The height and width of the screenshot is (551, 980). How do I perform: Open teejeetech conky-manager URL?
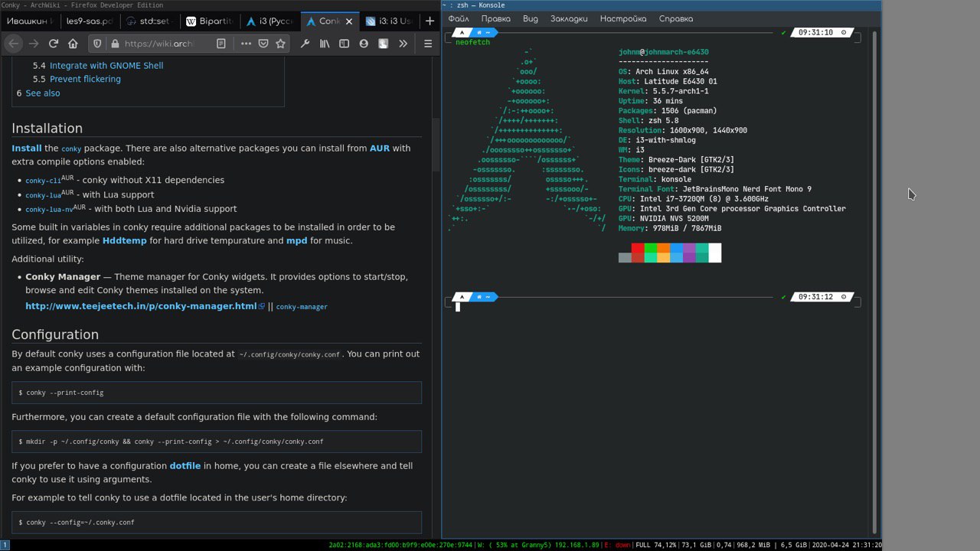145,306
